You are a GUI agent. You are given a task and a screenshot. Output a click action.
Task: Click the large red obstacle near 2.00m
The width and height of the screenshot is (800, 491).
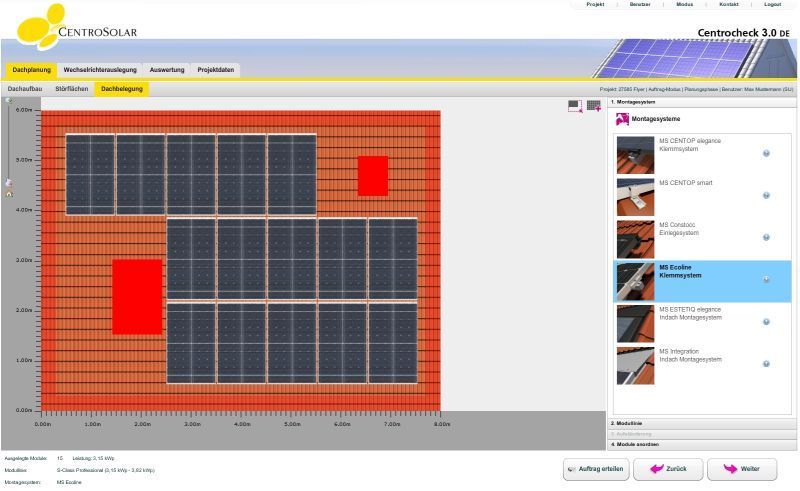tap(137, 297)
